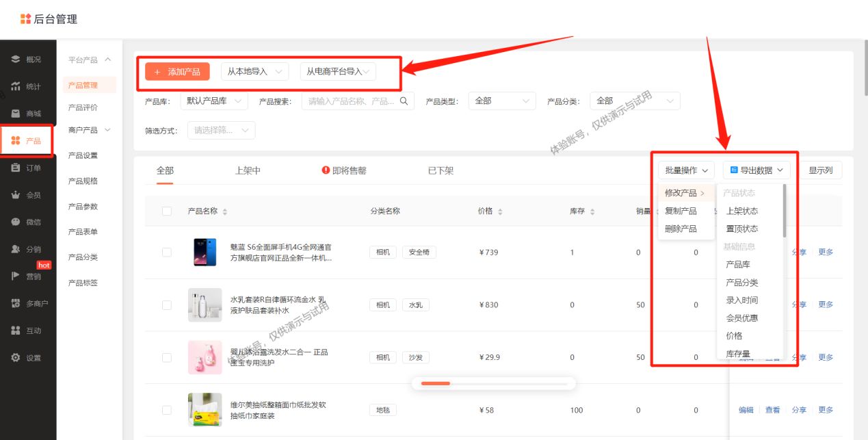Check the select-all checkbox in table header

click(167, 211)
